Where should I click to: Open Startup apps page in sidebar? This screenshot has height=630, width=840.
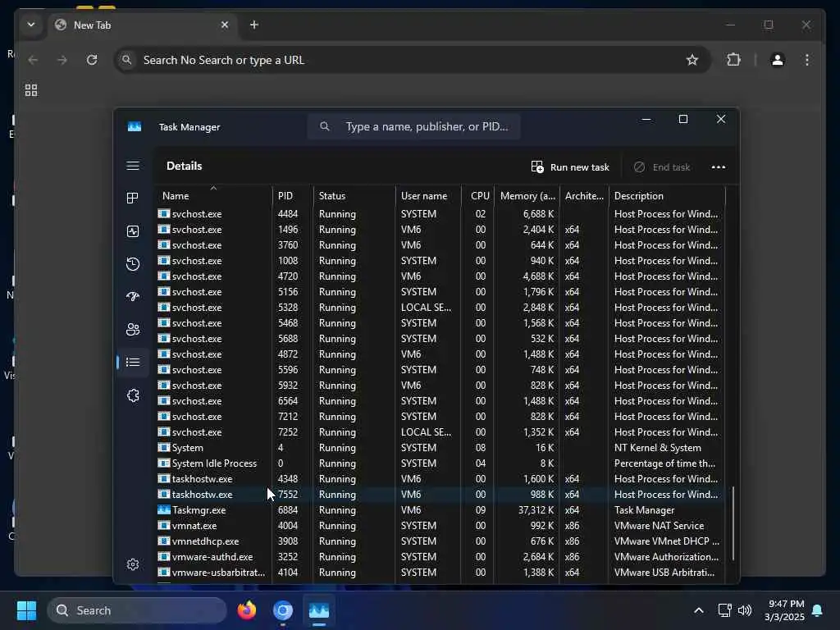point(133,296)
